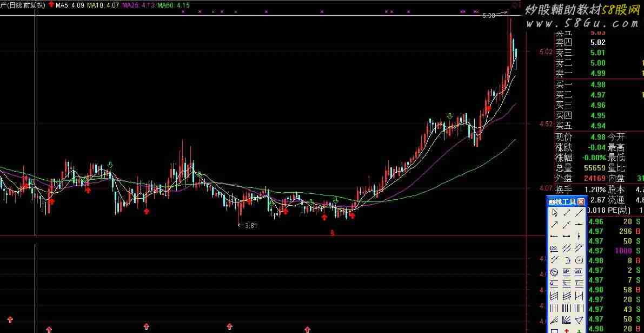Pick the polygon circle cycle tool
The height and width of the screenshot is (333, 644).
[554, 272]
